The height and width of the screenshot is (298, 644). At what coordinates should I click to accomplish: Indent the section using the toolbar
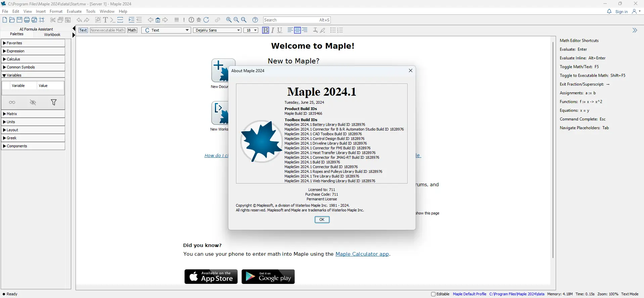pos(132,20)
